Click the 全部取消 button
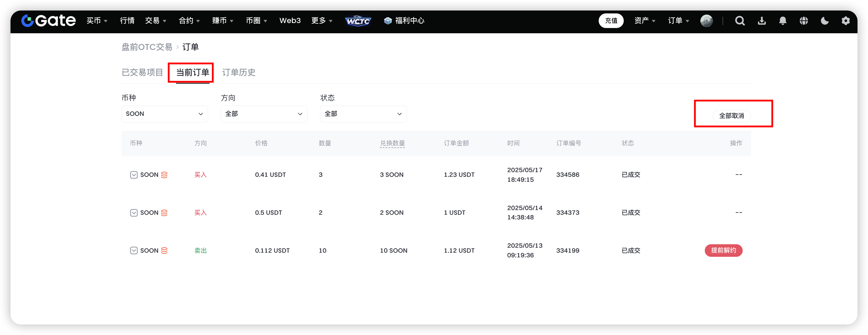Viewport: 868px width, 335px height. tap(731, 116)
